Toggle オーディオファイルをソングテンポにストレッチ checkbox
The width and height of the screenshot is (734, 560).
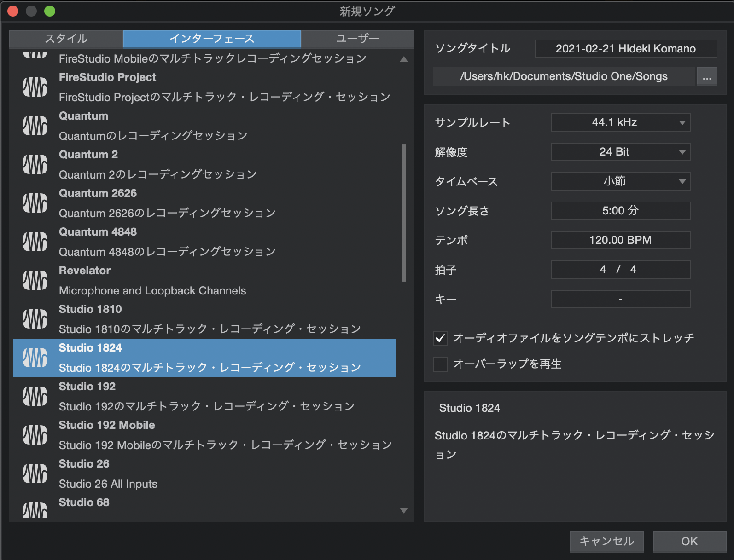pos(440,339)
